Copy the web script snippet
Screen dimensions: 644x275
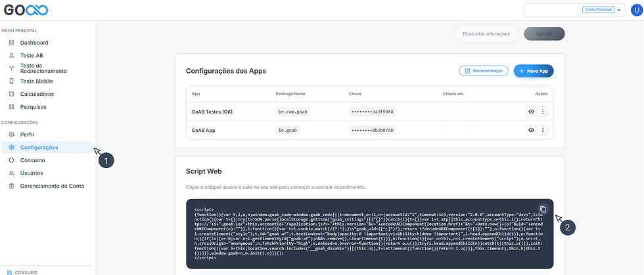tap(543, 209)
